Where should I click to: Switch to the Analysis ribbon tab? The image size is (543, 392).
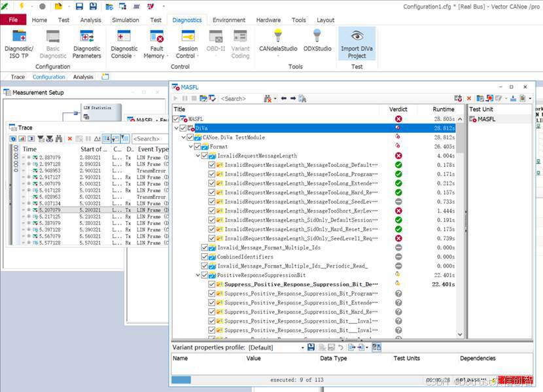click(x=91, y=20)
